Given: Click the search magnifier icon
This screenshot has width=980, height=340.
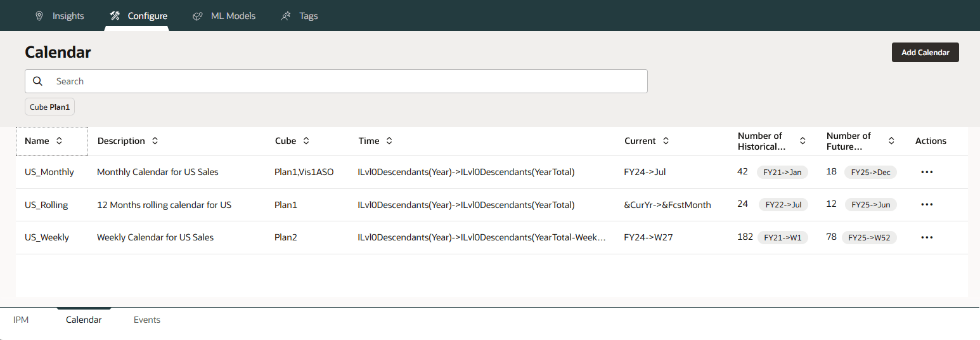Looking at the screenshot, I should 38,81.
